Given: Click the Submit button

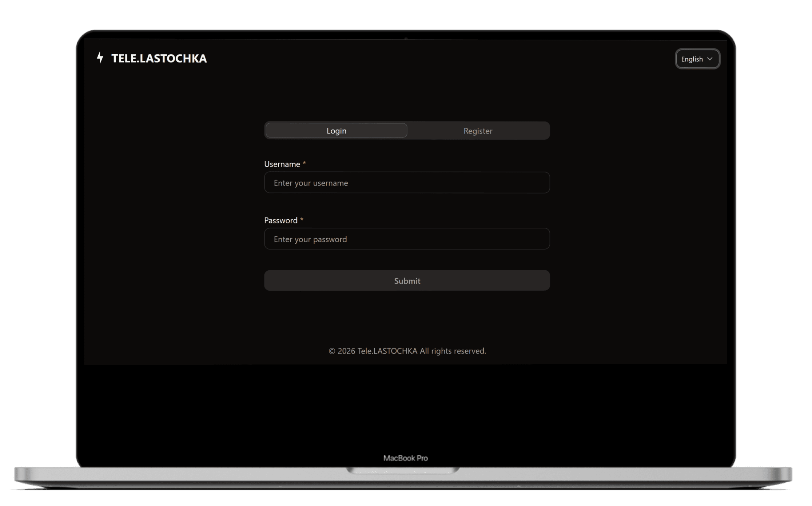Looking at the screenshot, I should [x=407, y=280].
